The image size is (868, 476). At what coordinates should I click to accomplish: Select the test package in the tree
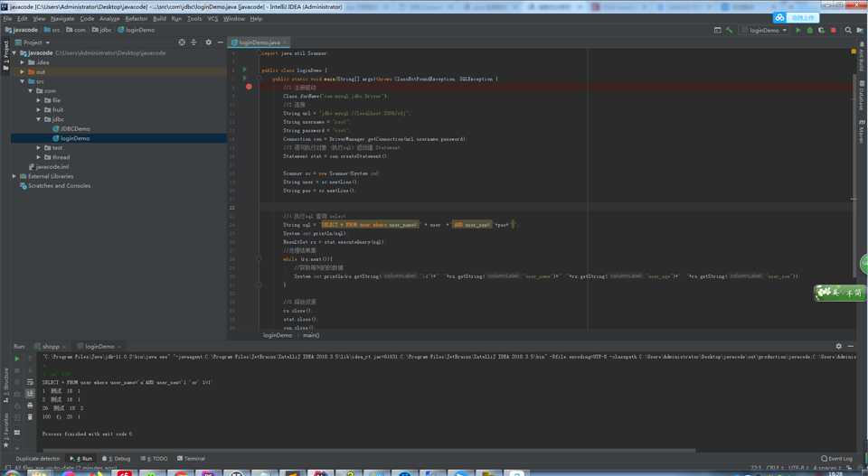coord(53,147)
